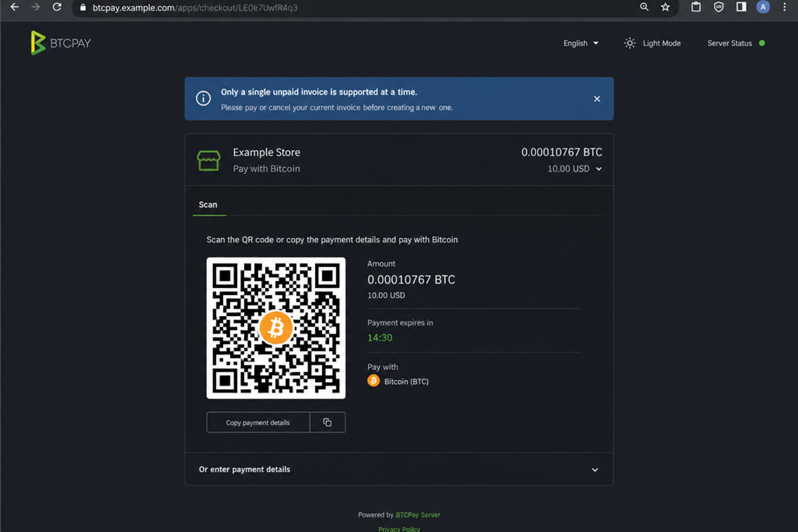Click the header 0.00010767 BTC amount

562,152
